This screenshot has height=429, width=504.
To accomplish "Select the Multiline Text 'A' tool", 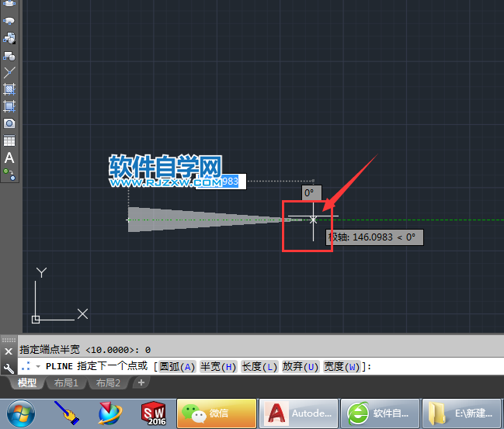I will click(9, 157).
